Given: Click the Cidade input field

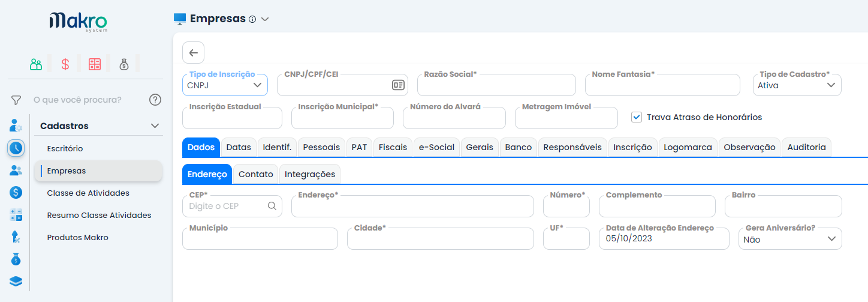Looking at the screenshot, I should (x=441, y=238).
